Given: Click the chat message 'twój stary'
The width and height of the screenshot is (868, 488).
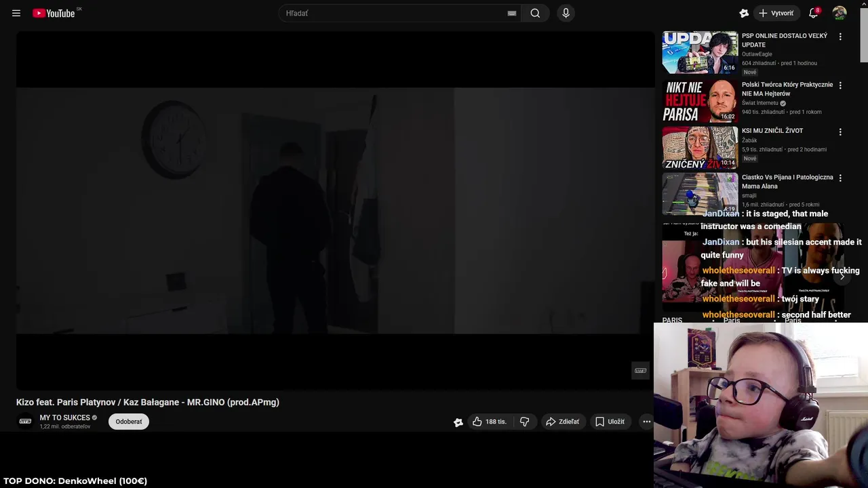Looking at the screenshot, I should coord(800,299).
